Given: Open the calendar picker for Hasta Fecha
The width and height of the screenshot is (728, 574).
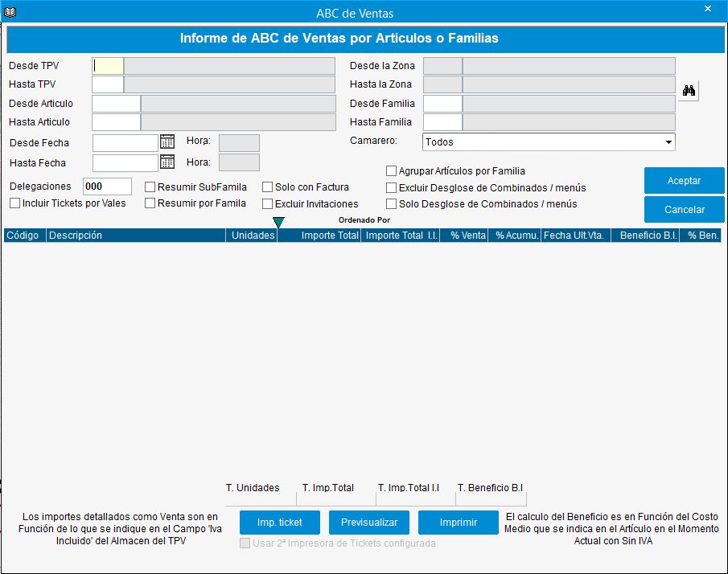Looking at the screenshot, I should pos(167,162).
